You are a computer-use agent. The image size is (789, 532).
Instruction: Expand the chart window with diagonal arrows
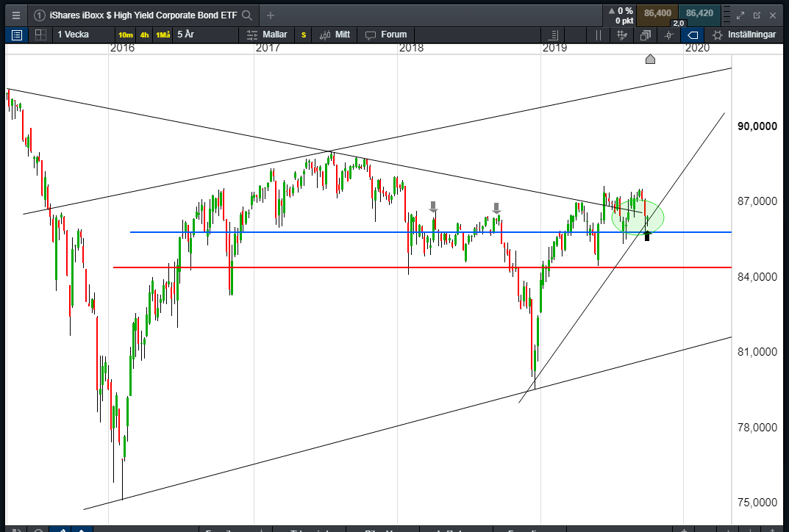tap(740, 15)
